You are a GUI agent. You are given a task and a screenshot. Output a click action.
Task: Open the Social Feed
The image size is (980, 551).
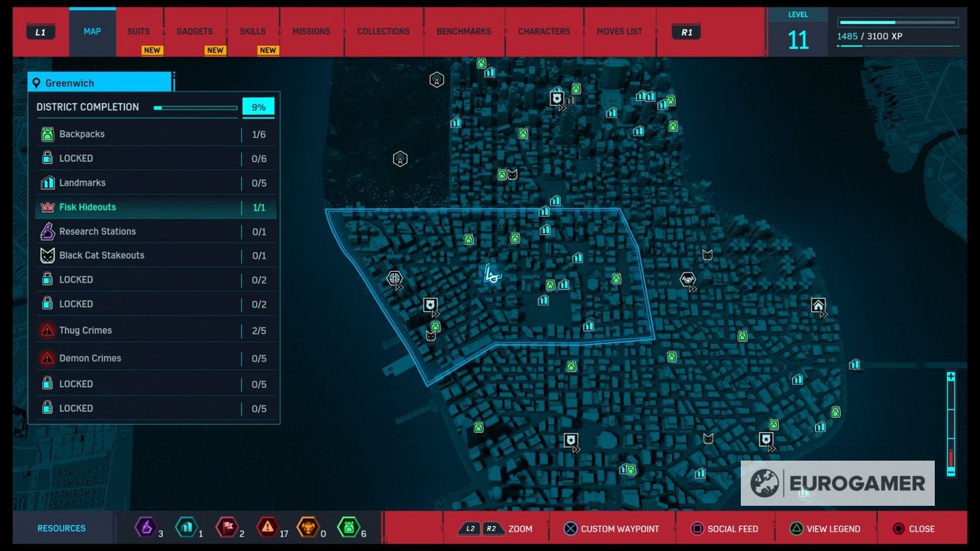(726, 528)
